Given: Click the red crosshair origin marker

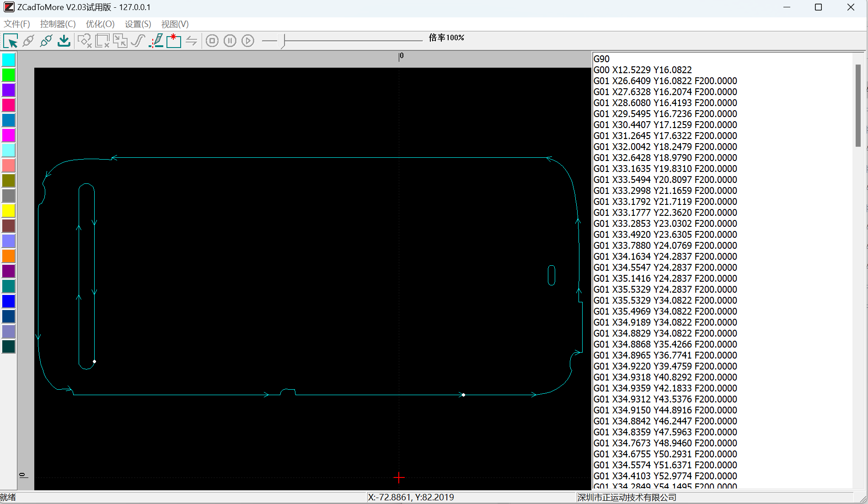Looking at the screenshot, I should (x=399, y=478).
